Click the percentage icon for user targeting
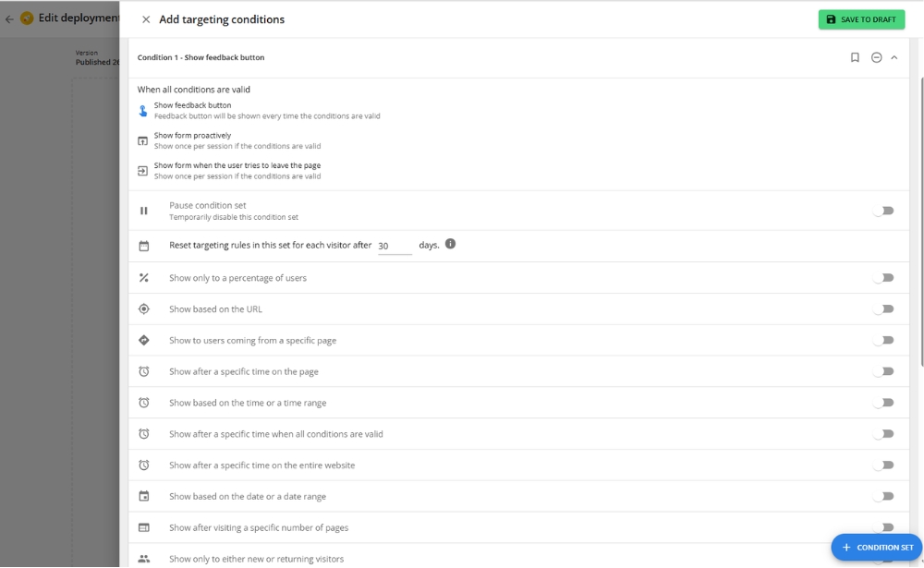This screenshot has width=924, height=568. tap(144, 277)
